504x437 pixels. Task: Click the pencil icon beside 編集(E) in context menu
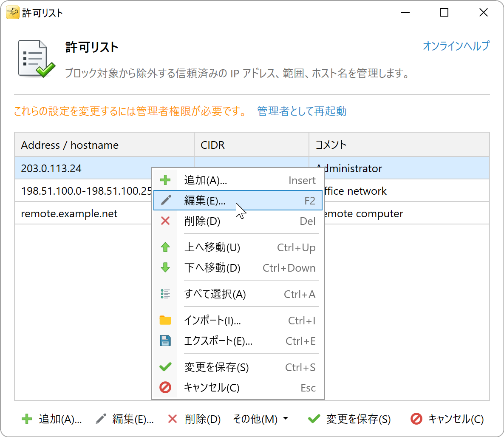pos(166,200)
